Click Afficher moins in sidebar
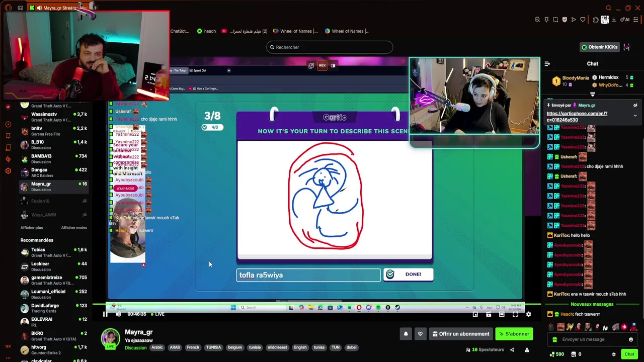 coord(74,228)
